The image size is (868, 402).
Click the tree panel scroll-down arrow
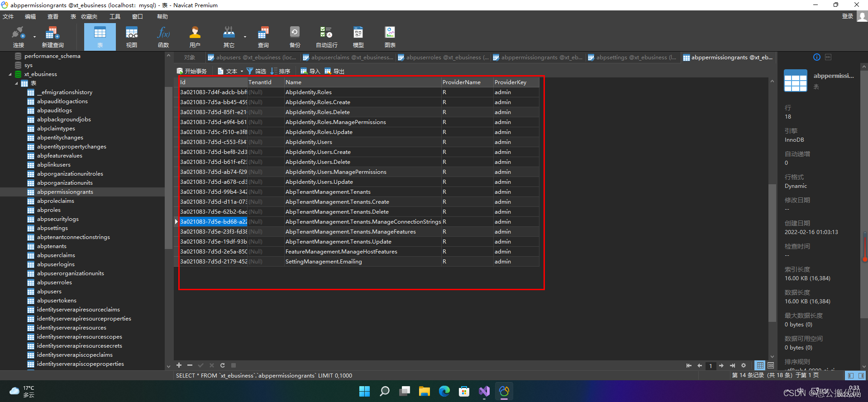tap(168, 366)
